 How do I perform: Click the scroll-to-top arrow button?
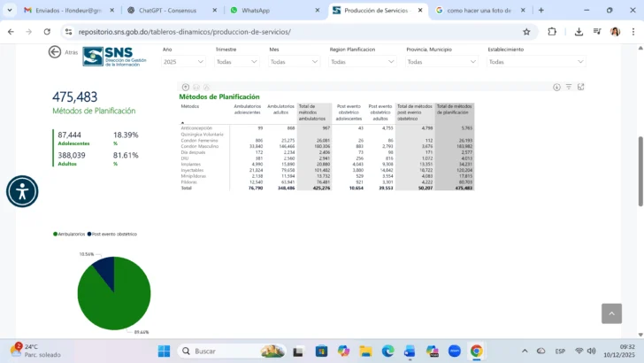click(x=611, y=313)
